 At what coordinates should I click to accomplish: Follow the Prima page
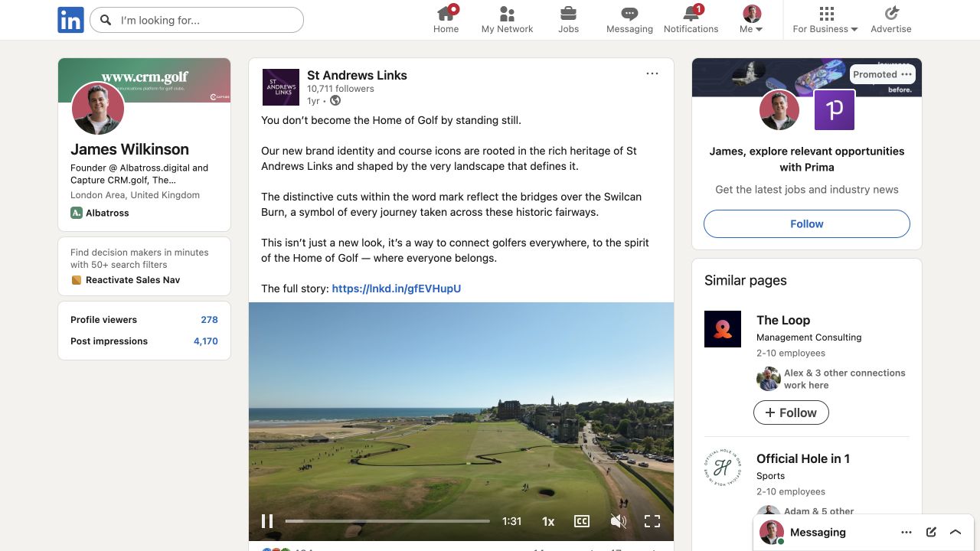[807, 223]
